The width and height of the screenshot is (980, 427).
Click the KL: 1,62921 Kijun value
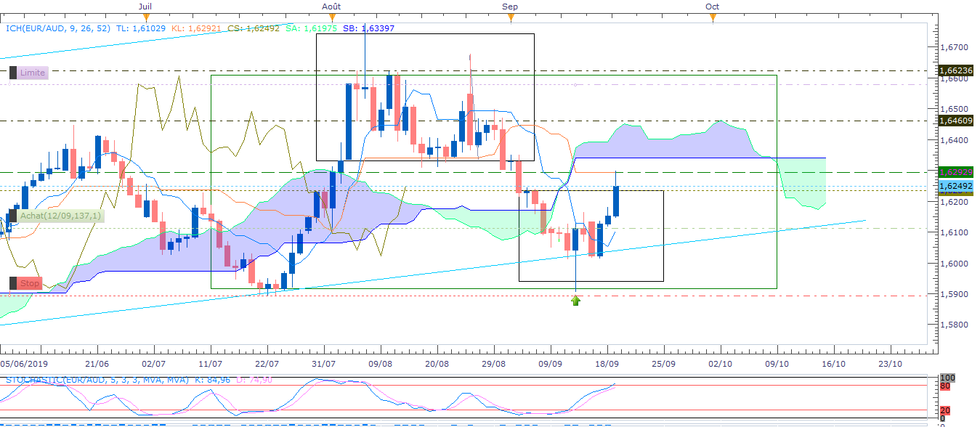coord(197,28)
